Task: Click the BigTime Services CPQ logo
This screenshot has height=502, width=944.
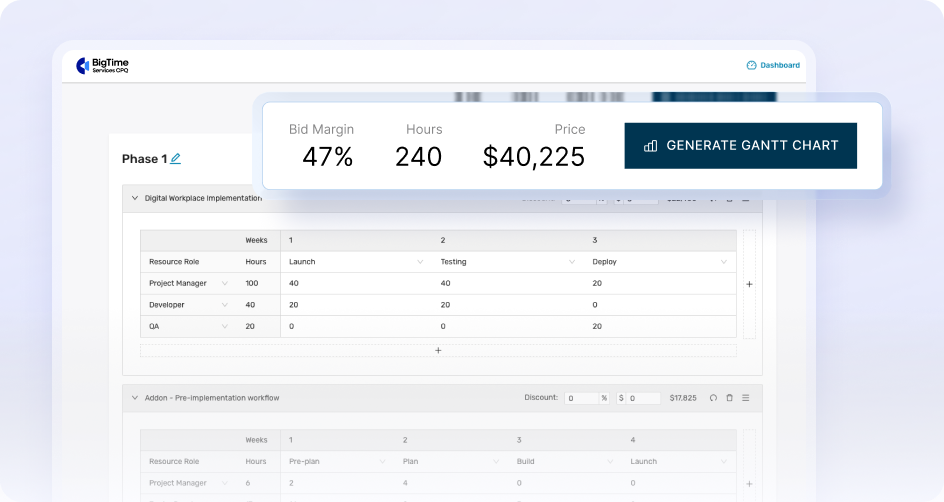Action: [102, 66]
